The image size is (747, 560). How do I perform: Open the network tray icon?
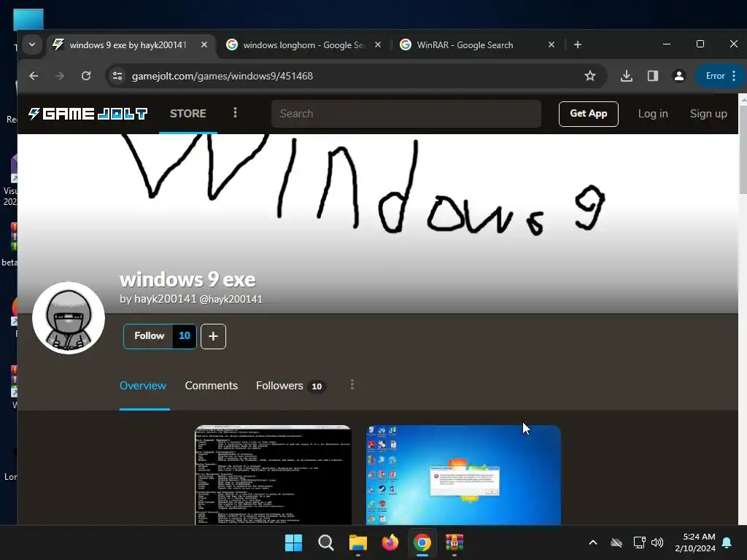(639, 542)
